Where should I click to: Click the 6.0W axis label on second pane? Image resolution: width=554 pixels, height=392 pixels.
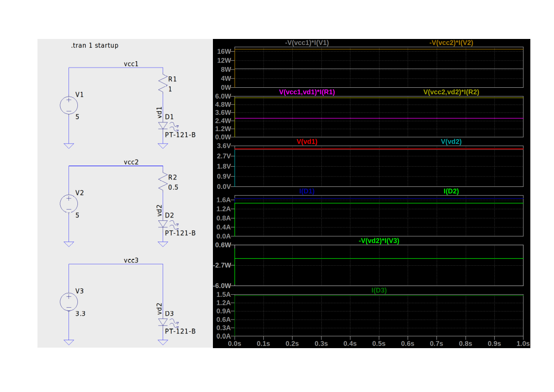pyautogui.click(x=223, y=96)
